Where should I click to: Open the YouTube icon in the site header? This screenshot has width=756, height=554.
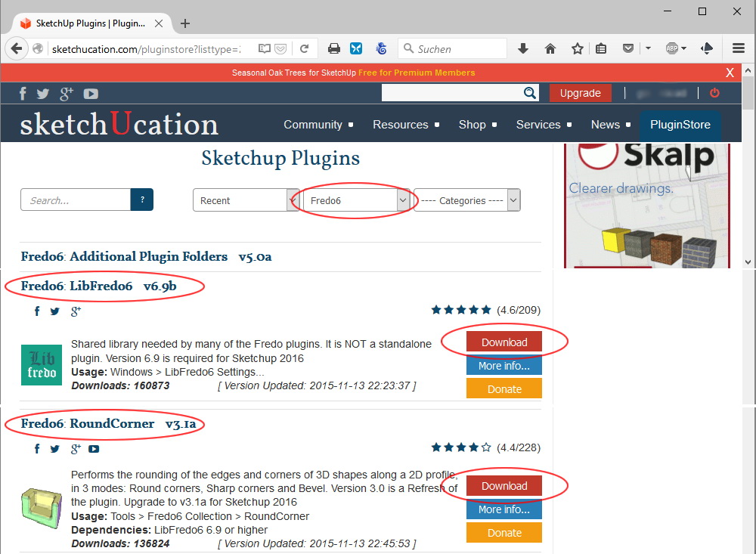pos(91,94)
